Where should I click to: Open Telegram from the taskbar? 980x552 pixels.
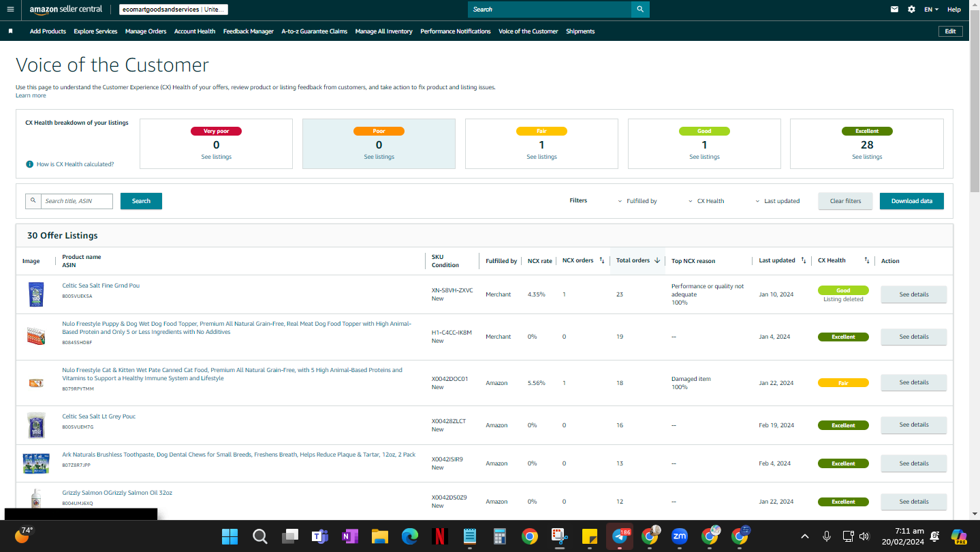click(620, 536)
